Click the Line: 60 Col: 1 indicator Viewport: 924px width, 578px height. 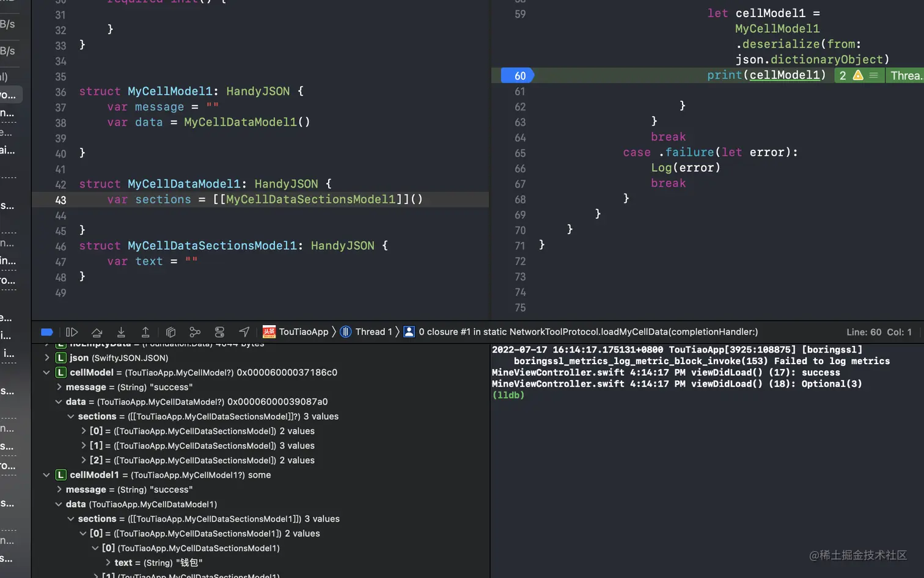tap(879, 332)
